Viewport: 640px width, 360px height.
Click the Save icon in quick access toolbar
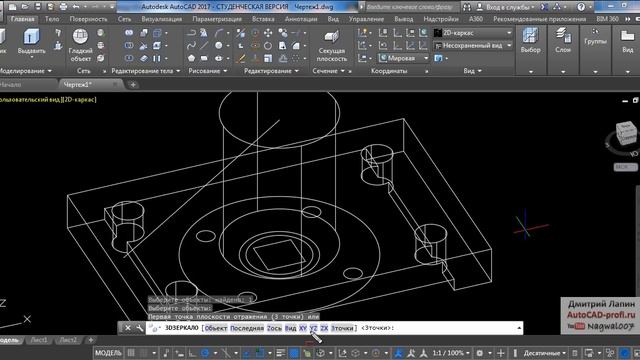tap(38, 7)
